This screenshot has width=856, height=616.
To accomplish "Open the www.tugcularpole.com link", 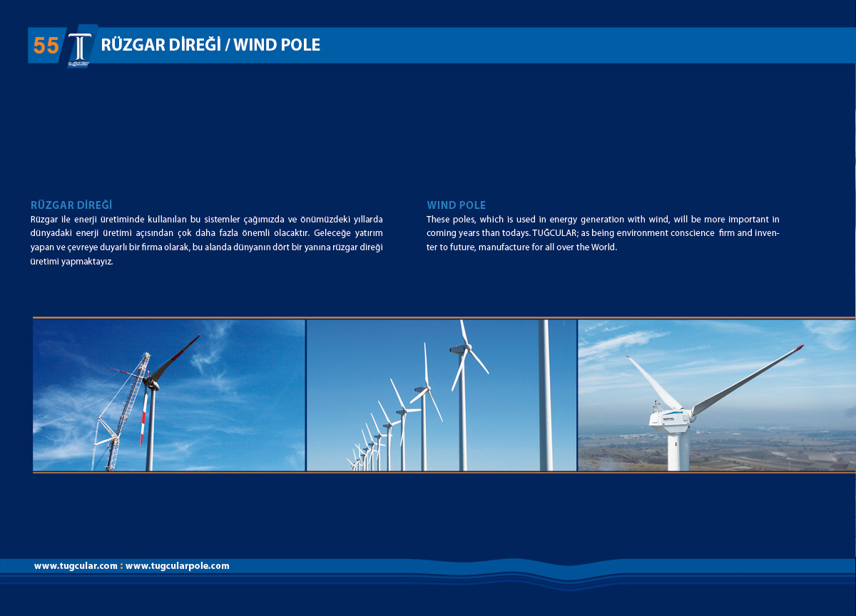I will coord(178,566).
